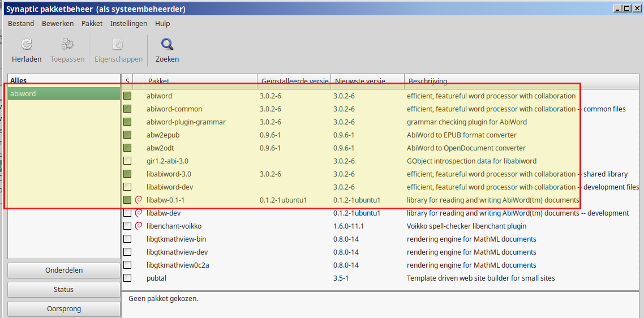Screen dimensions: 644x318
Task: Select the abiword-common package name
Action: click(174, 109)
